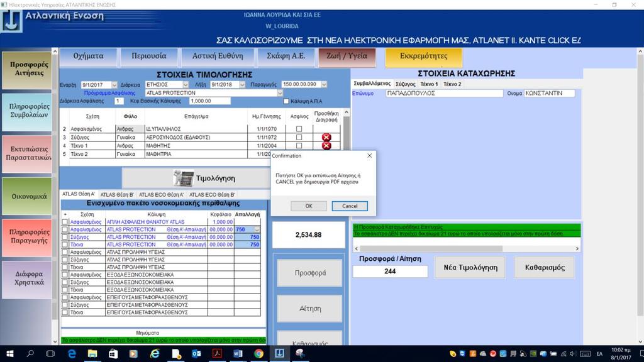Viewport: 644px width, 362px height.
Task: Tick Ασφαλισμένος ΕΞΟΔΑ ΕΞΩΝΟΣΟΚΟΜΕΙΑΚΑ checkbox
Action: tap(65, 275)
